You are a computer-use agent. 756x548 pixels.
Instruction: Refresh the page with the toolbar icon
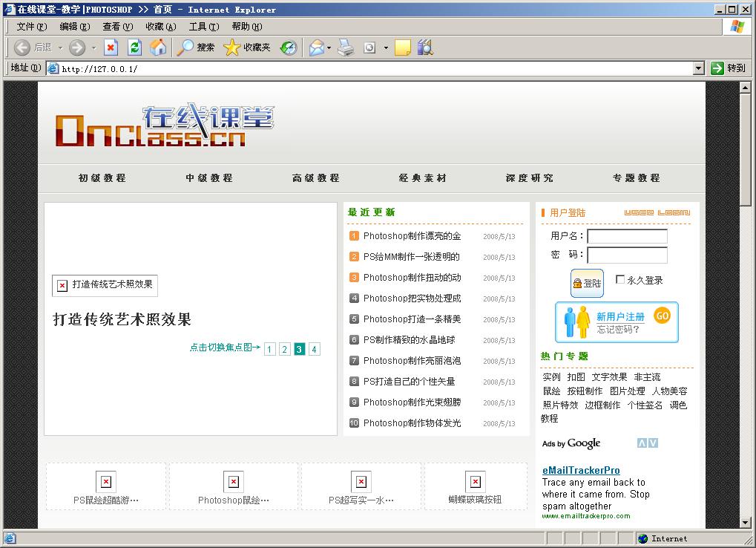134,48
